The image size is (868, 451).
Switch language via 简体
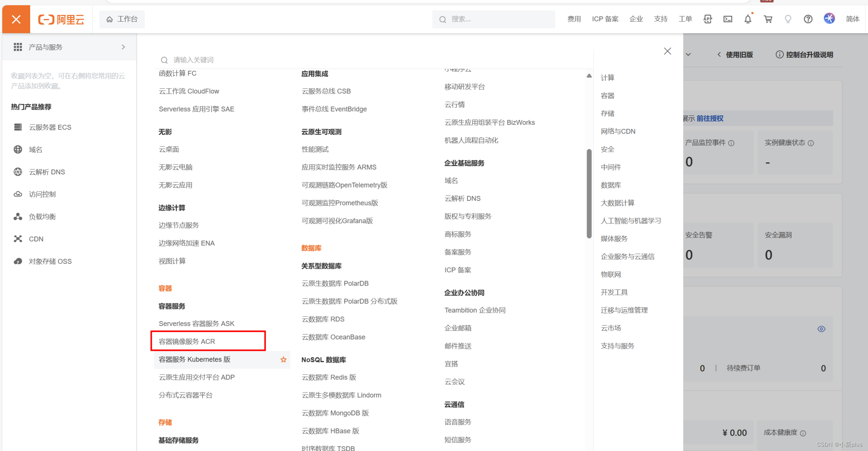click(852, 19)
